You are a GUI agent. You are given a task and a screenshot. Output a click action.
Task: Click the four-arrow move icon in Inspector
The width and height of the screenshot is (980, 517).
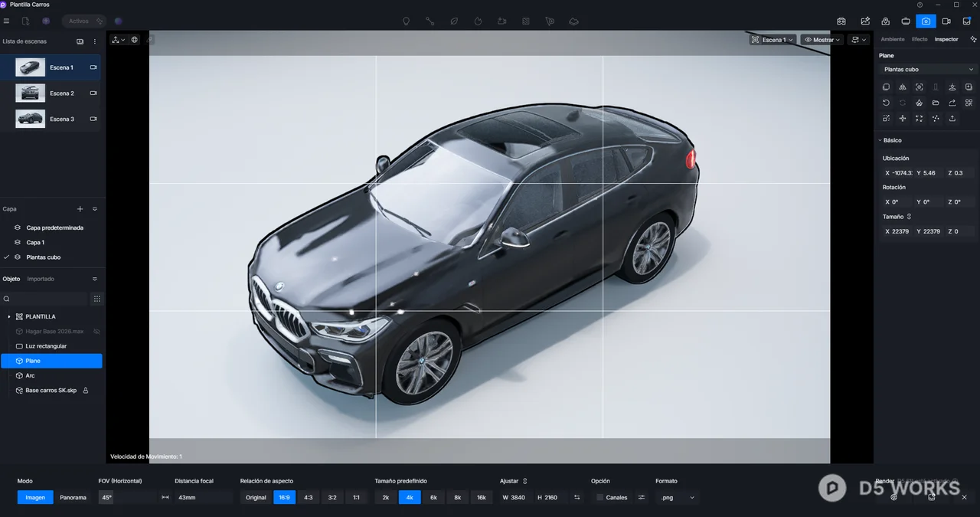coord(903,119)
